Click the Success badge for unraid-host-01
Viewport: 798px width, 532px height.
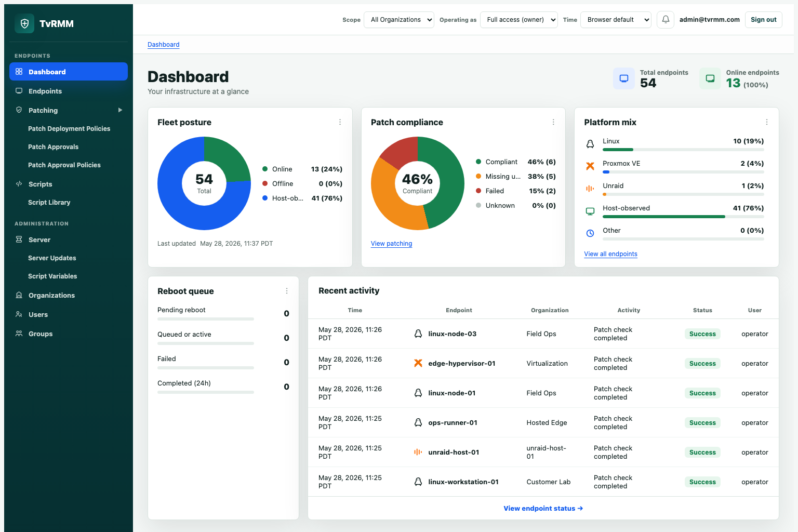(702, 452)
